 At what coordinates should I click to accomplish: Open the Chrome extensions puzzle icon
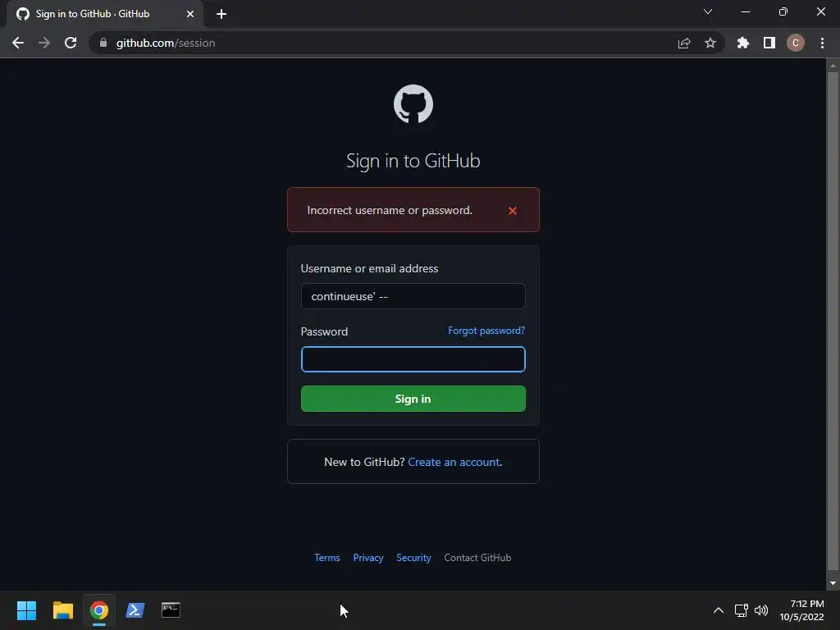coord(743,43)
